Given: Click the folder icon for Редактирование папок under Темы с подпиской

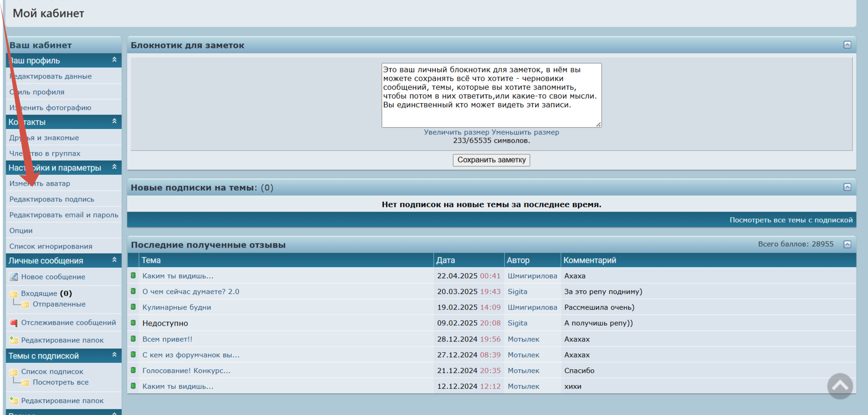Looking at the screenshot, I should (x=14, y=401).
